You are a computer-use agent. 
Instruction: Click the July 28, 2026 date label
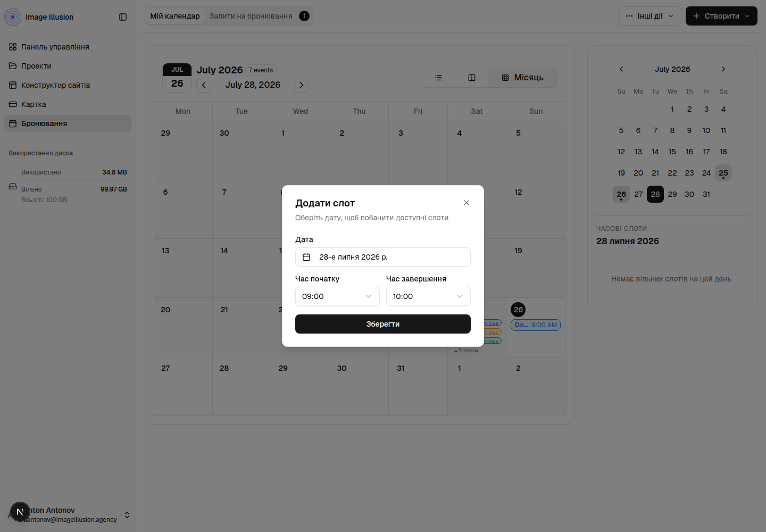[x=253, y=85]
